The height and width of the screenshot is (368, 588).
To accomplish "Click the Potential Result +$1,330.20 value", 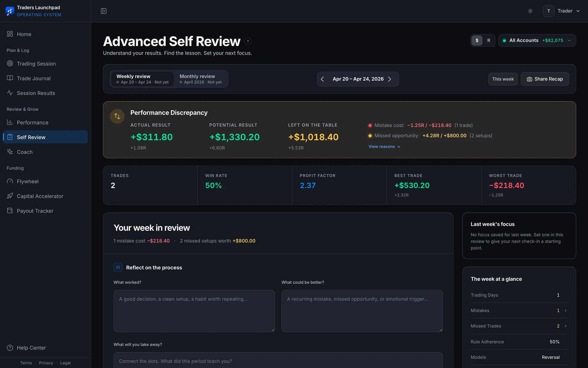I will 234,137.
